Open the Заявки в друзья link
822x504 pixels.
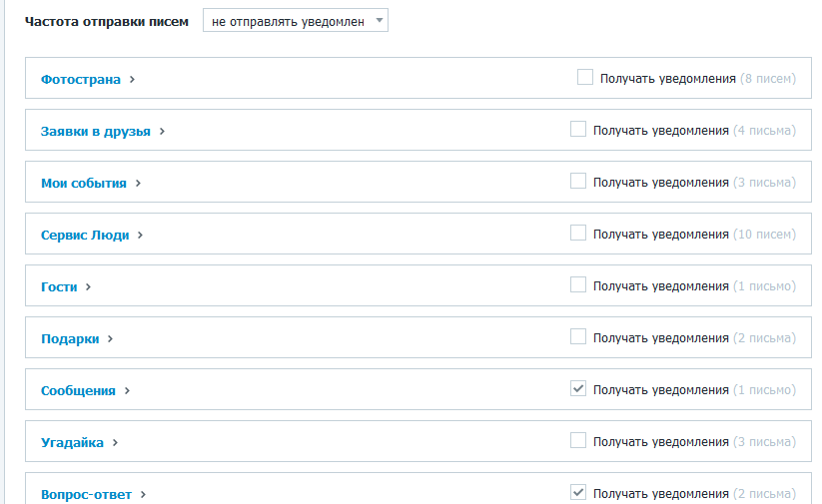pyautogui.click(x=96, y=131)
